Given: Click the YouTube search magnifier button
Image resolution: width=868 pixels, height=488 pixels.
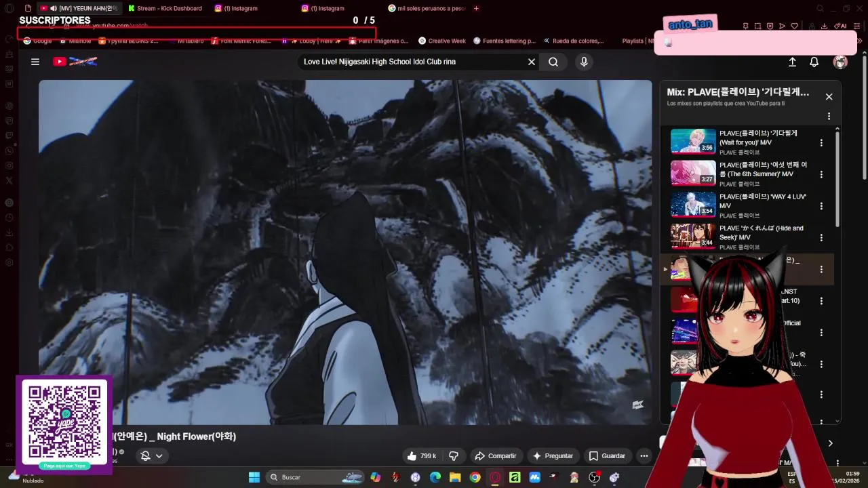Looking at the screenshot, I should point(553,62).
